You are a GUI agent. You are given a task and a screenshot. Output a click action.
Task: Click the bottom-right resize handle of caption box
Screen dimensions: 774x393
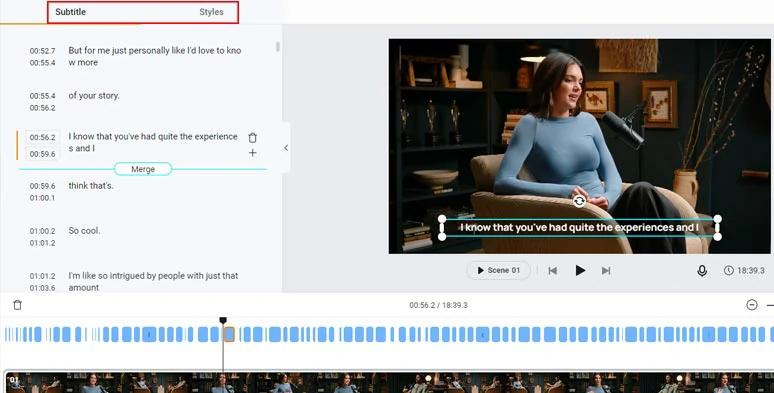tap(718, 237)
